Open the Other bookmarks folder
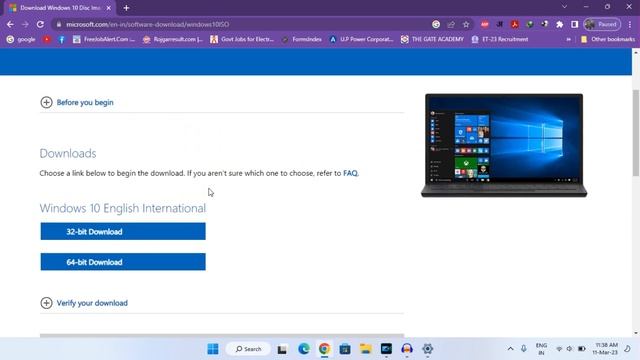Image resolution: width=640 pixels, height=360 pixels. tap(608, 39)
